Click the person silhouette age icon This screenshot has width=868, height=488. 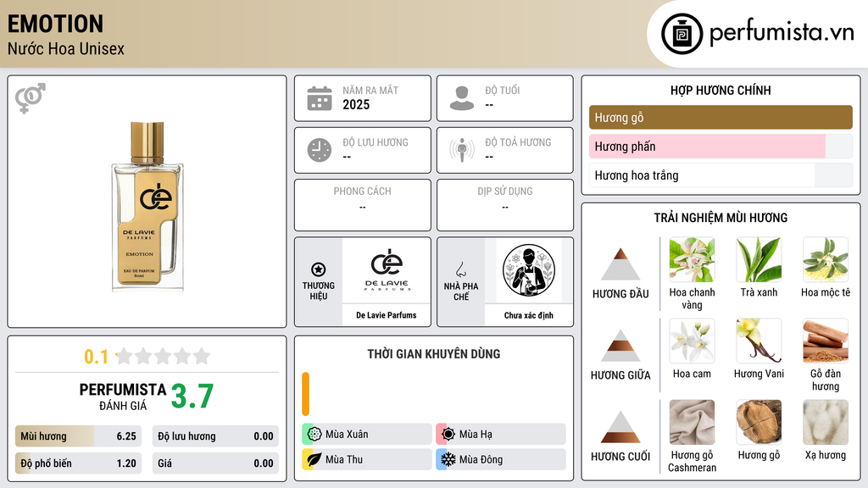click(x=462, y=98)
